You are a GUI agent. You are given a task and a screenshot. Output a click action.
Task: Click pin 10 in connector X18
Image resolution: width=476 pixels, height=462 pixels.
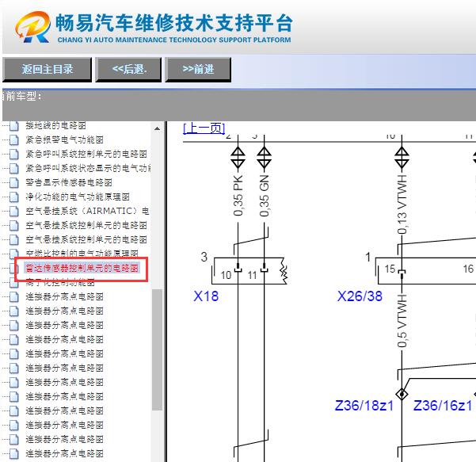[x=227, y=275]
